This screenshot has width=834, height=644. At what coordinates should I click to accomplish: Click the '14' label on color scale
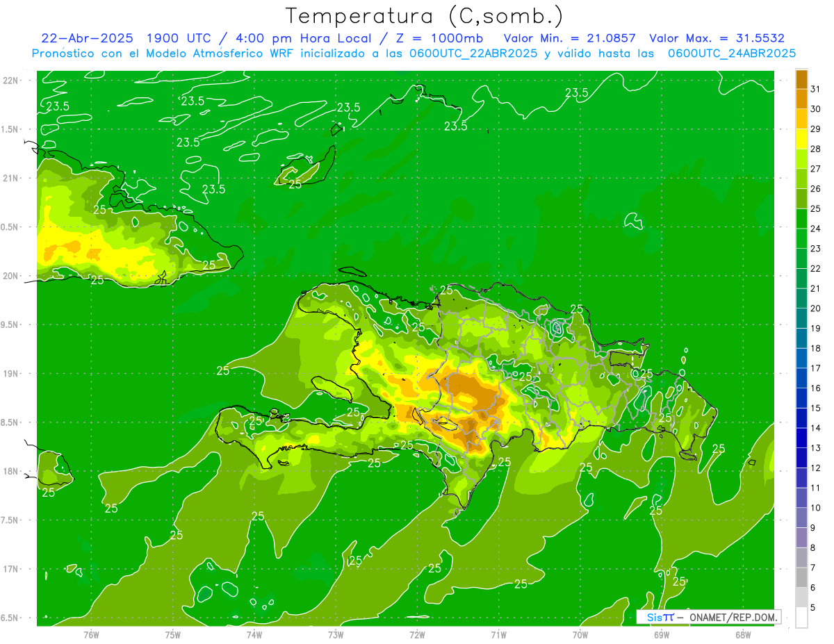[815, 428]
